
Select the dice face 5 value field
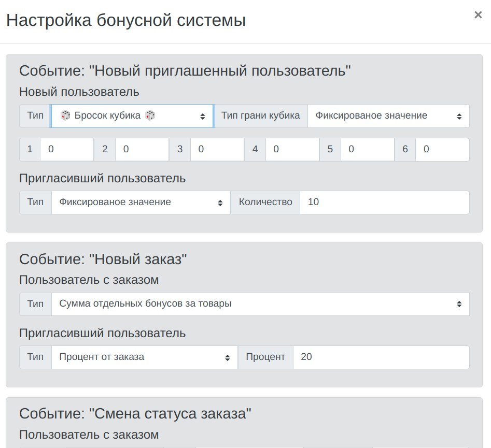pos(368,149)
